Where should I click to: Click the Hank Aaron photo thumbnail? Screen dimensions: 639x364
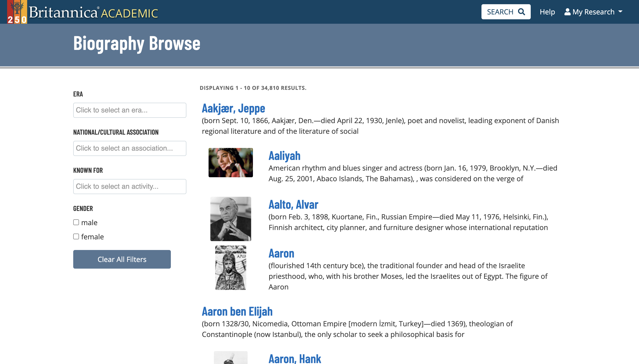pyautogui.click(x=231, y=358)
